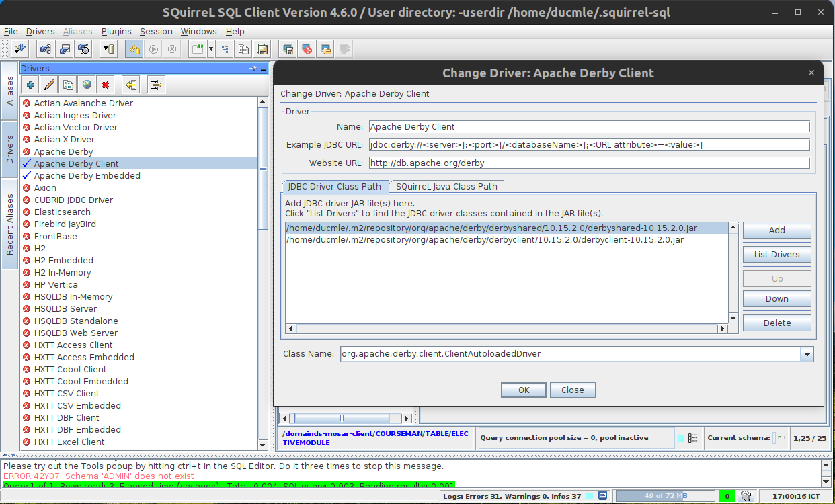Image resolution: width=835 pixels, height=504 pixels.
Task: Select Apache Derby Embedded in drivers list
Action: point(87,176)
